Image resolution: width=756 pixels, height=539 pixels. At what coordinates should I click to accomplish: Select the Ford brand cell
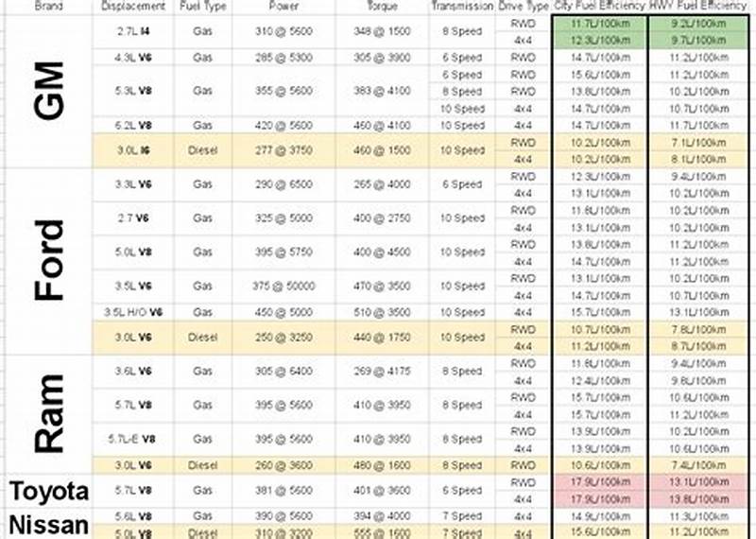pos(48,261)
